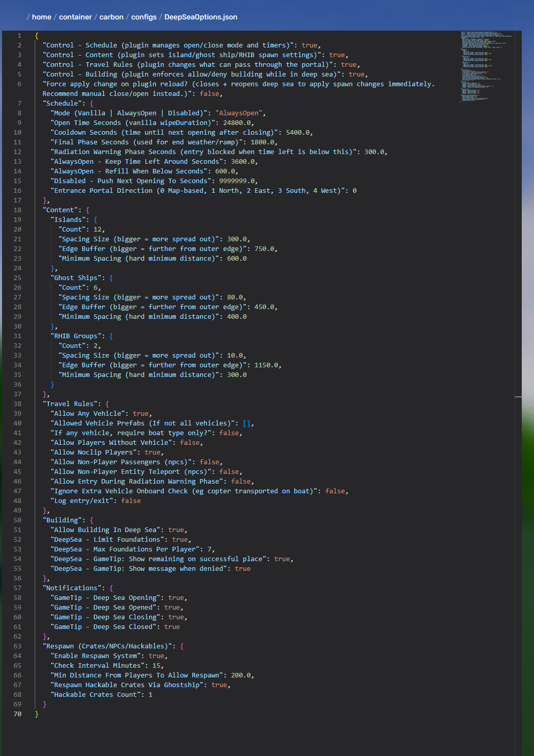Click the "Schedule" section key
The width and height of the screenshot is (534, 756).
pos(62,104)
